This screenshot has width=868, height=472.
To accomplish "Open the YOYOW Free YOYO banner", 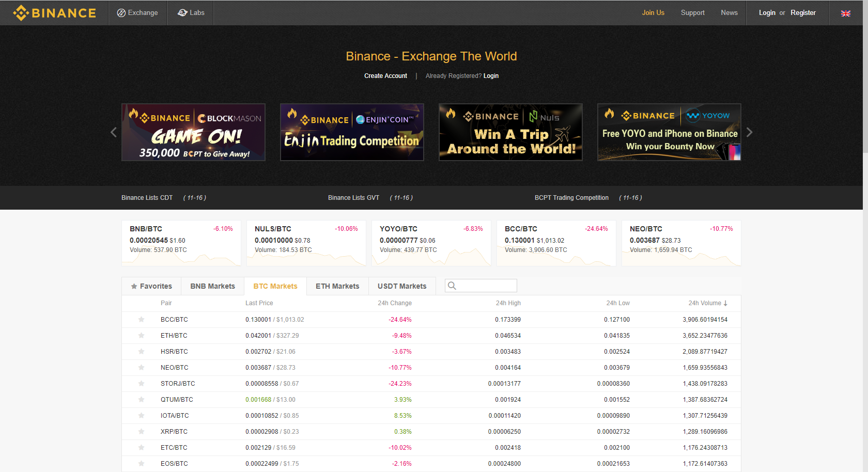I will coord(669,132).
